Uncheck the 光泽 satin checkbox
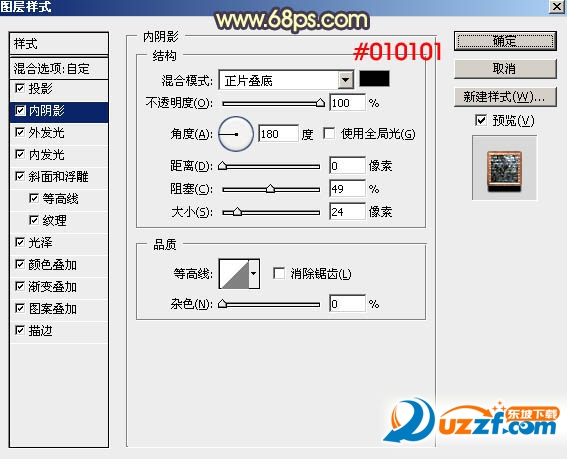 tap(20, 242)
